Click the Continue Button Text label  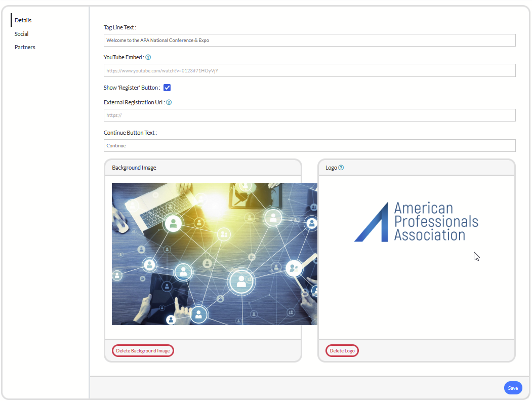[x=130, y=133]
